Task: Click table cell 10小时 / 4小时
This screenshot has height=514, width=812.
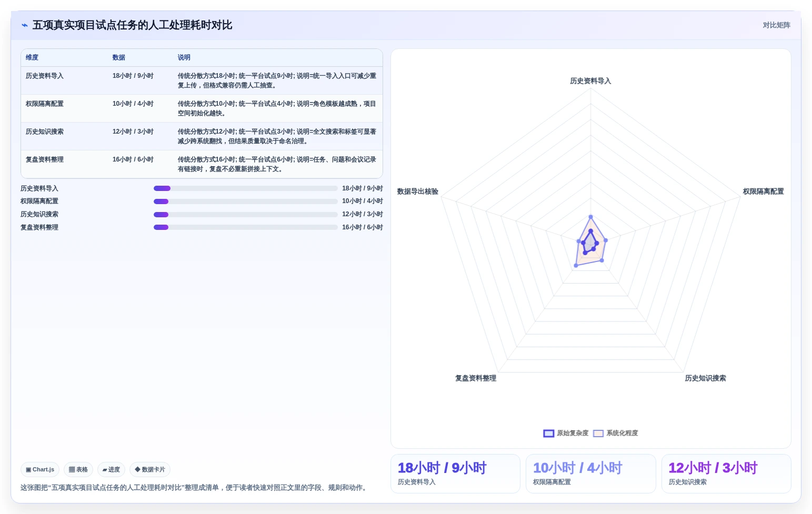Action: click(x=133, y=104)
